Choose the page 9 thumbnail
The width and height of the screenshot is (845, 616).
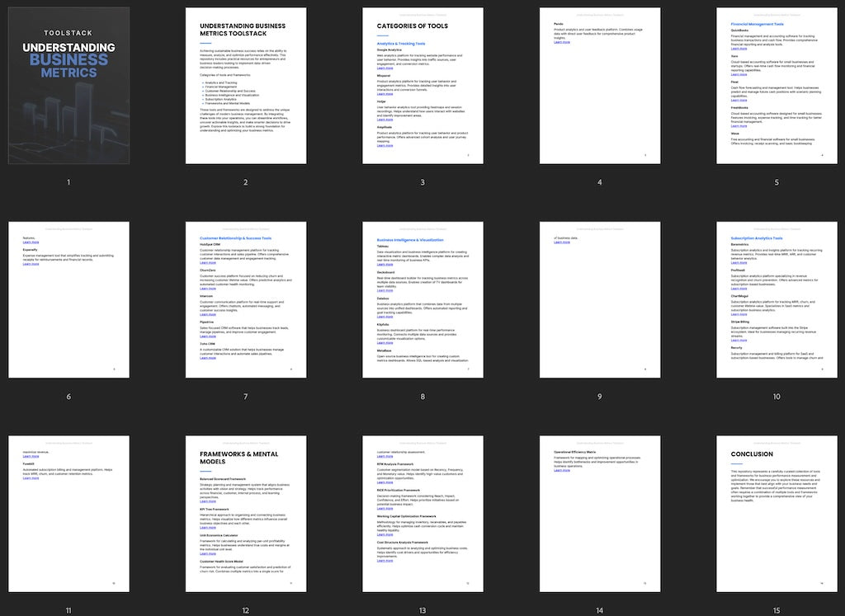click(599, 299)
